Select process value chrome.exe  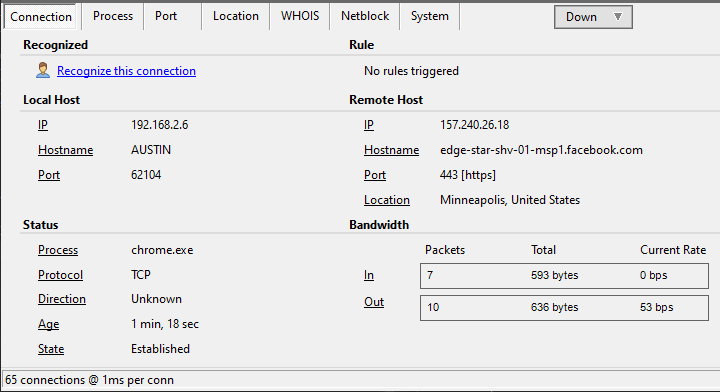pos(162,250)
